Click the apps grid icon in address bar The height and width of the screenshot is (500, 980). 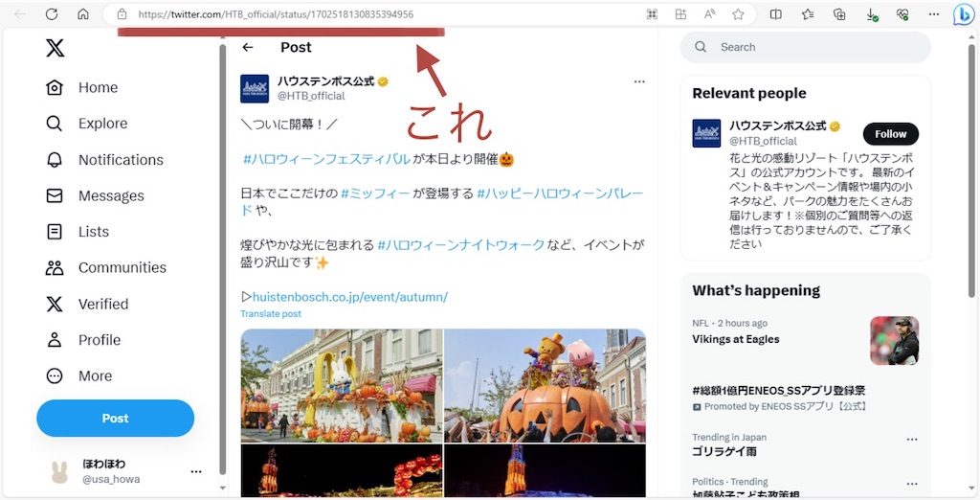click(680, 14)
